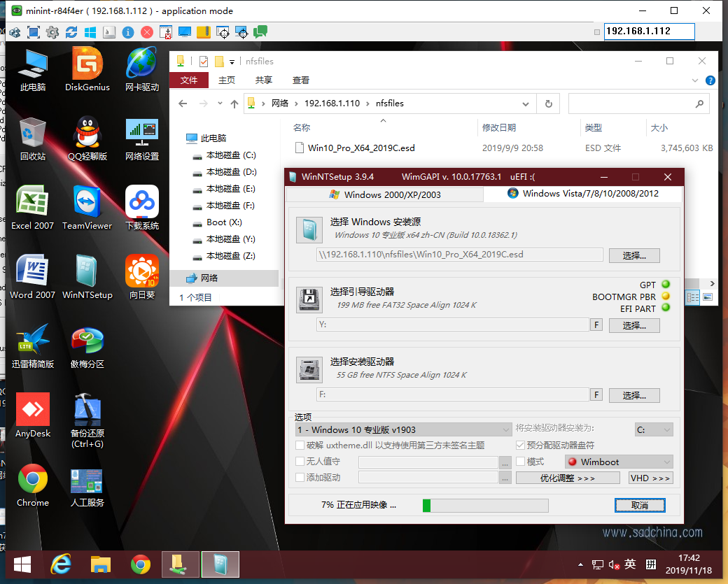Open QQ轻聊版 desktop icon
Viewport: 728px width, 584px height.
click(x=87, y=138)
